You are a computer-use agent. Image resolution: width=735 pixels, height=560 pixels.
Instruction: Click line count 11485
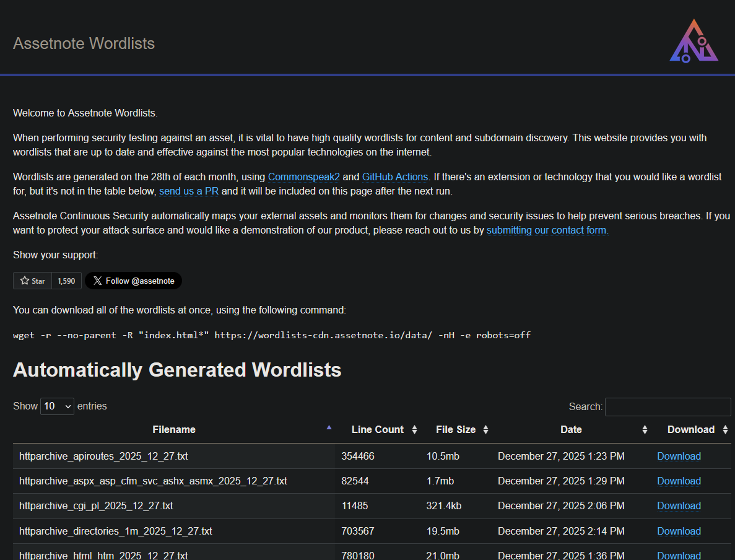[354, 506]
